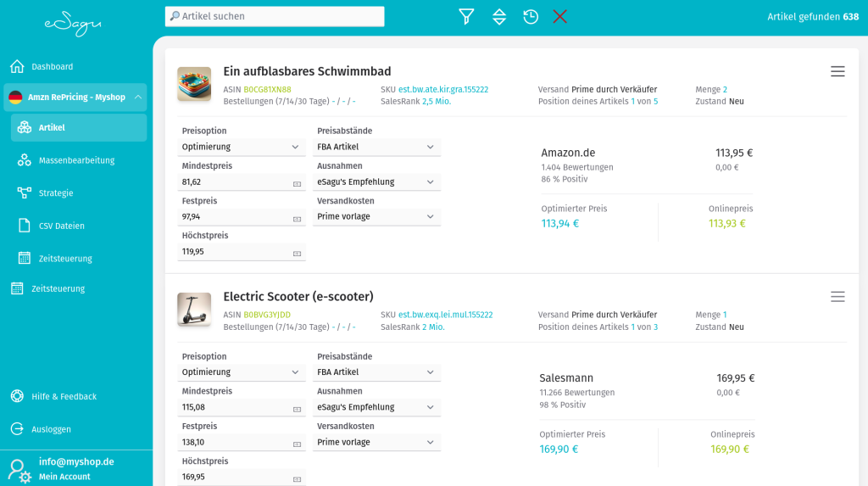Image resolution: width=868 pixels, height=486 pixels.
Task: Open SKU link est.bw.exq.lei.mul.155222
Action: click(446, 315)
